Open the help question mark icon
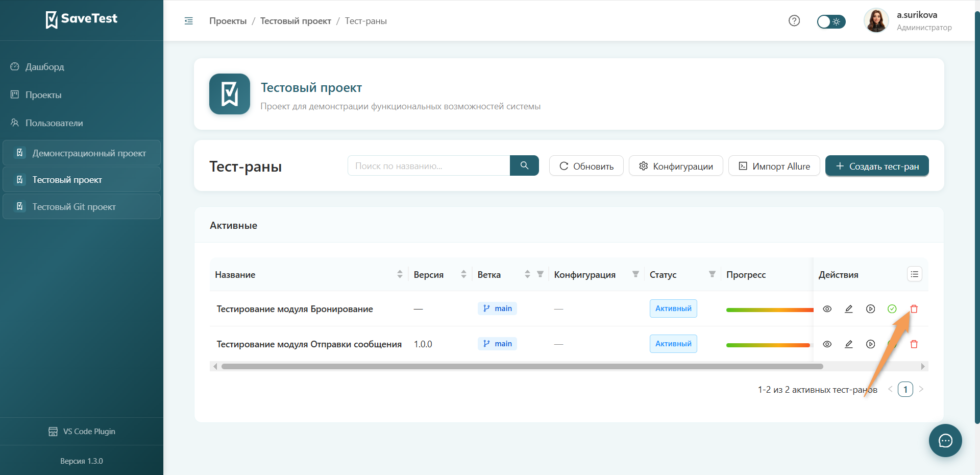Screen dimensions: 980x475 (794, 21)
